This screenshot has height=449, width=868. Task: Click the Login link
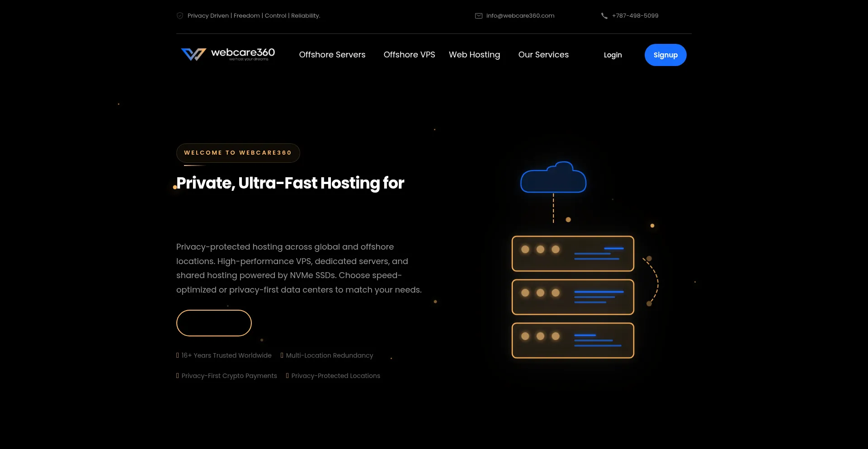coord(613,55)
